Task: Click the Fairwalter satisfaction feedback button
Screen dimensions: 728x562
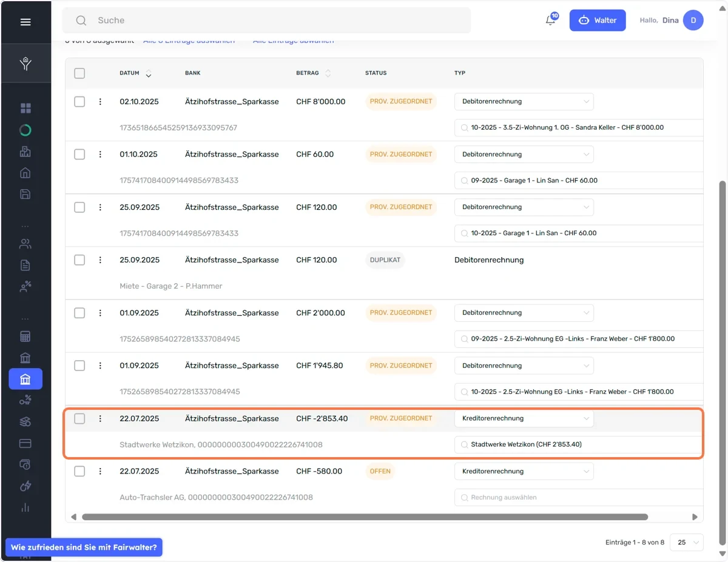Action: (84, 547)
